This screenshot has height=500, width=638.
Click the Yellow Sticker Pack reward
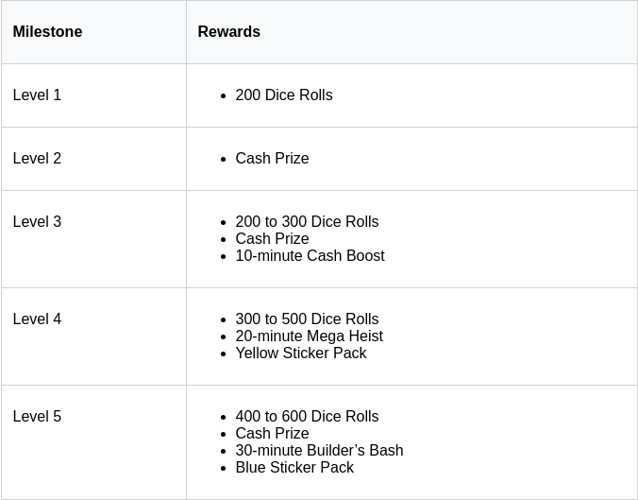[301, 353]
